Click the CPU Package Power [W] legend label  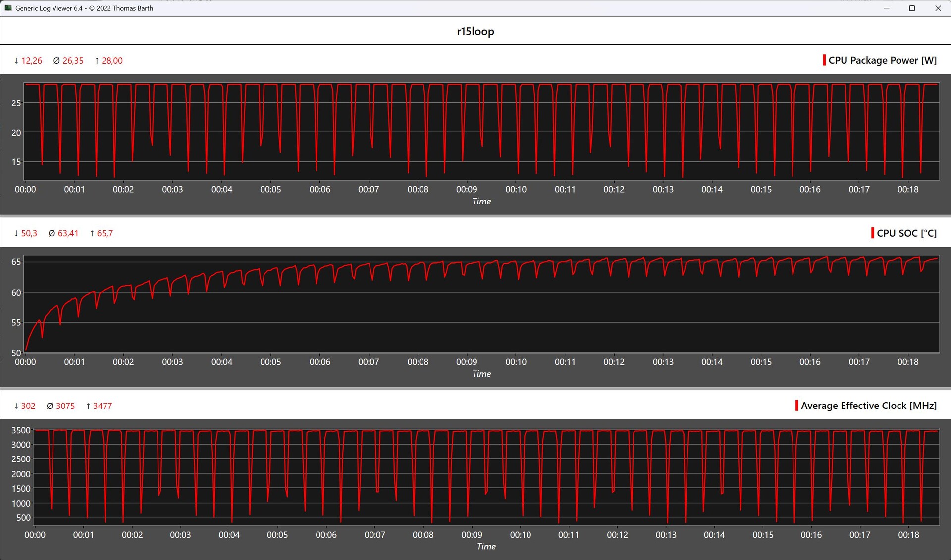point(882,60)
